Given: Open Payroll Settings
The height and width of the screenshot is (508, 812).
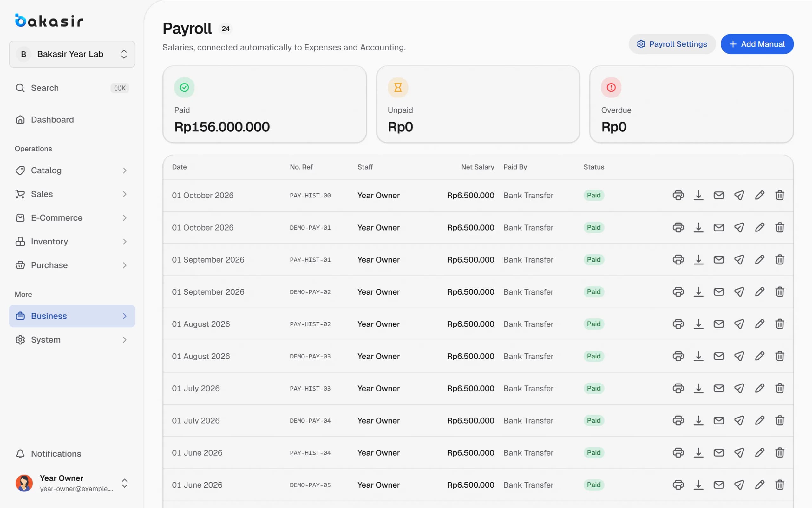Looking at the screenshot, I should click(672, 44).
